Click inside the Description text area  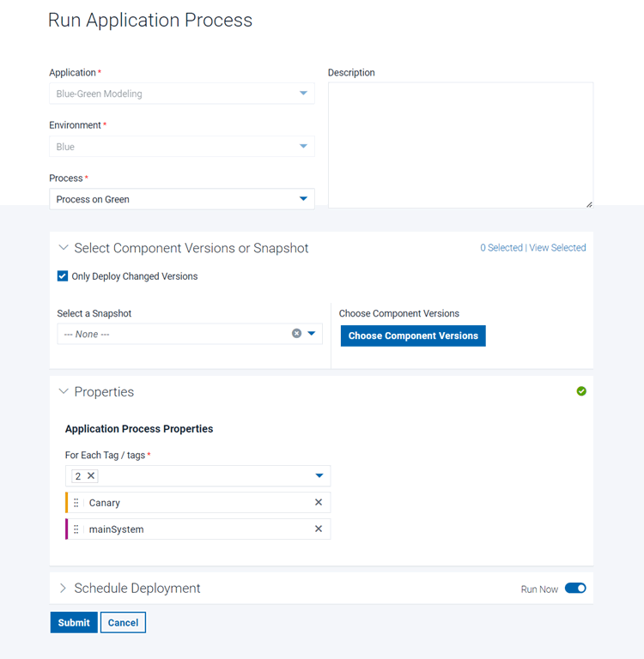(x=460, y=144)
